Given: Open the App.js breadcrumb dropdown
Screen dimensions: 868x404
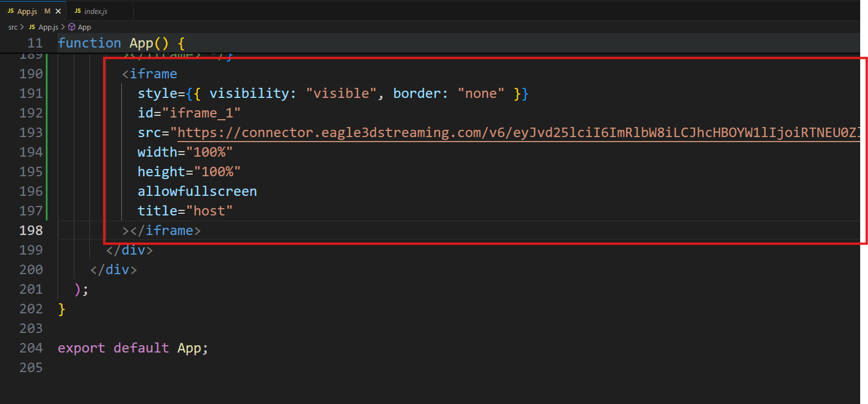Looking at the screenshot, I should coord(48,27).
